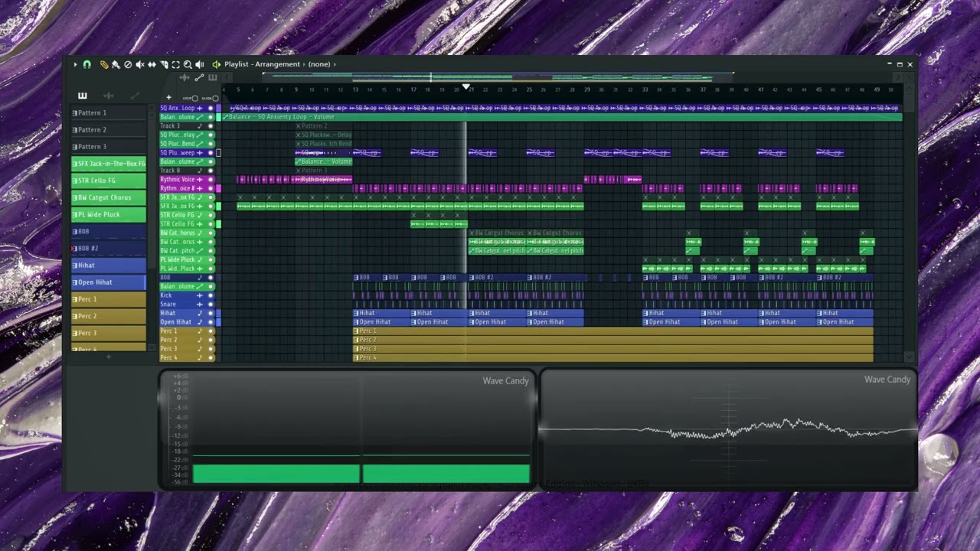Collapse the picker panel arrow
The width and height of the screenshot is (980, 551).
tap(227, 78)
